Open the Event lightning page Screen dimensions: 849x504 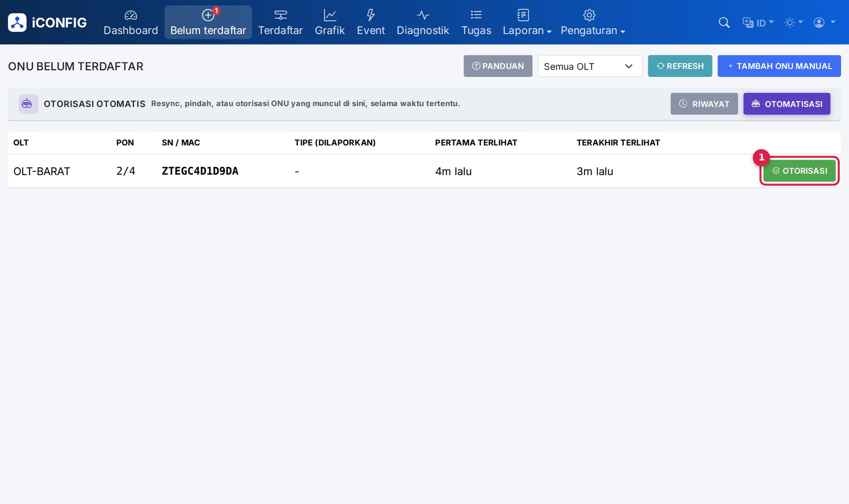coord(371,23)
